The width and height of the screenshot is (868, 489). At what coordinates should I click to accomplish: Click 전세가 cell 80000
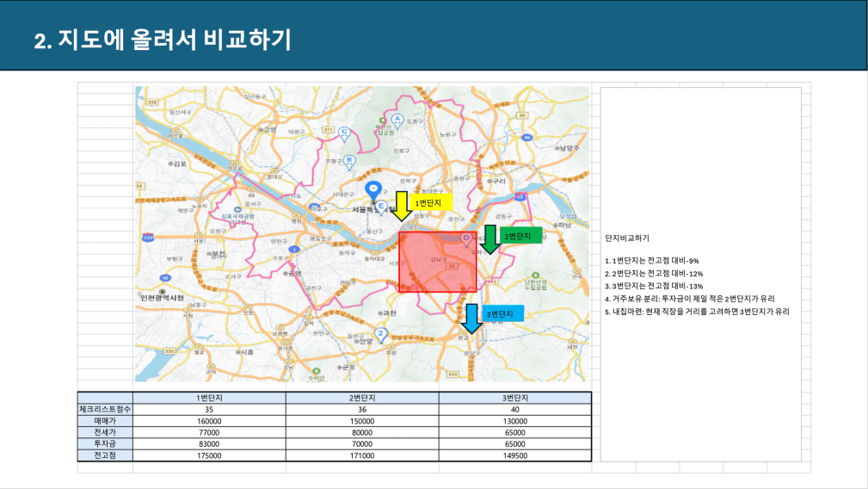tap(362, 432)
